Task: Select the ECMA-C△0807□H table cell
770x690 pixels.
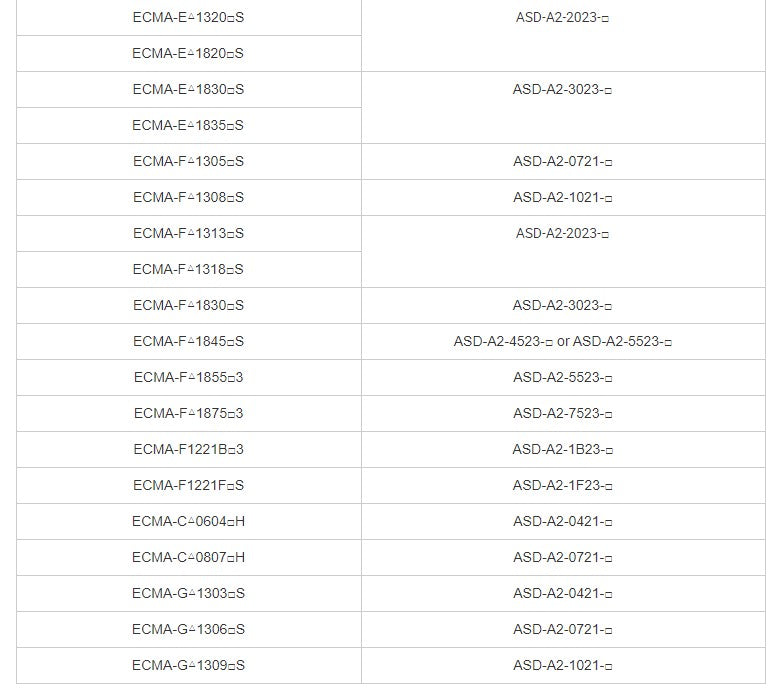Action: click(x=188, y=558)
